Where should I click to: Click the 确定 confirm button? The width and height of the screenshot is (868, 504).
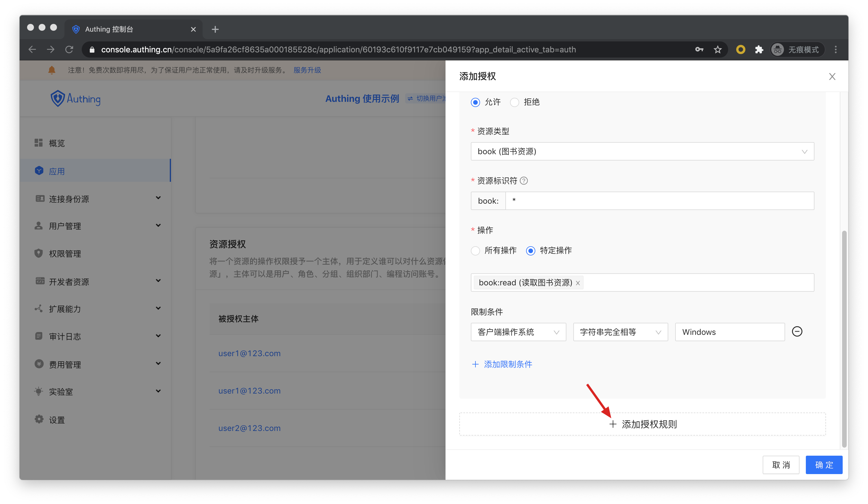click(824, 465)
